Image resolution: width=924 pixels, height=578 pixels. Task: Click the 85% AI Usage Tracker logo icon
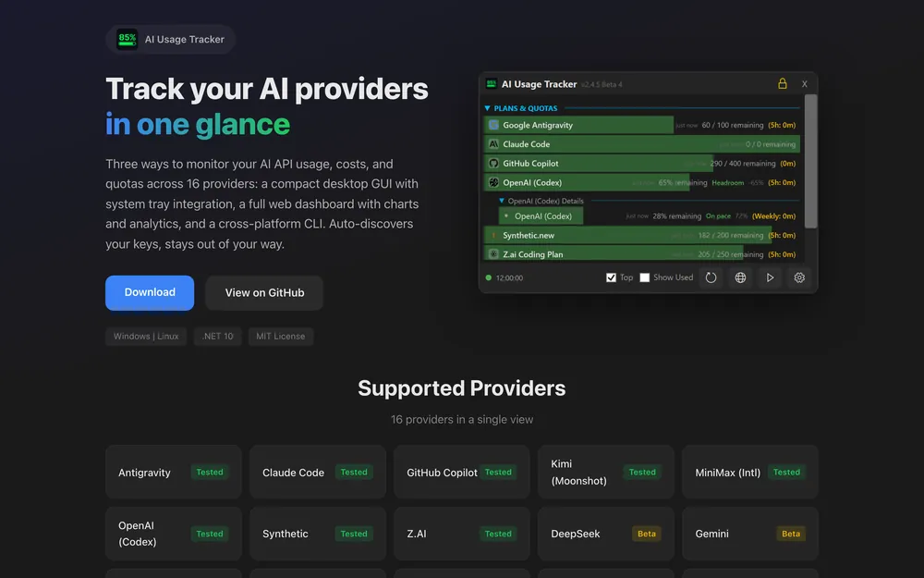[127, 40]
